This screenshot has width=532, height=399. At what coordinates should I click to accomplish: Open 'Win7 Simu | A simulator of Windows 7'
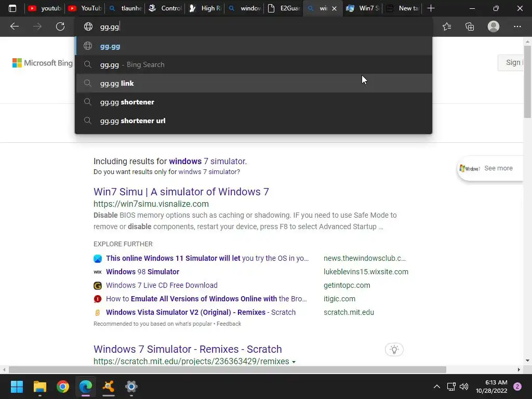pyautogui.click(x=181, y=192)
